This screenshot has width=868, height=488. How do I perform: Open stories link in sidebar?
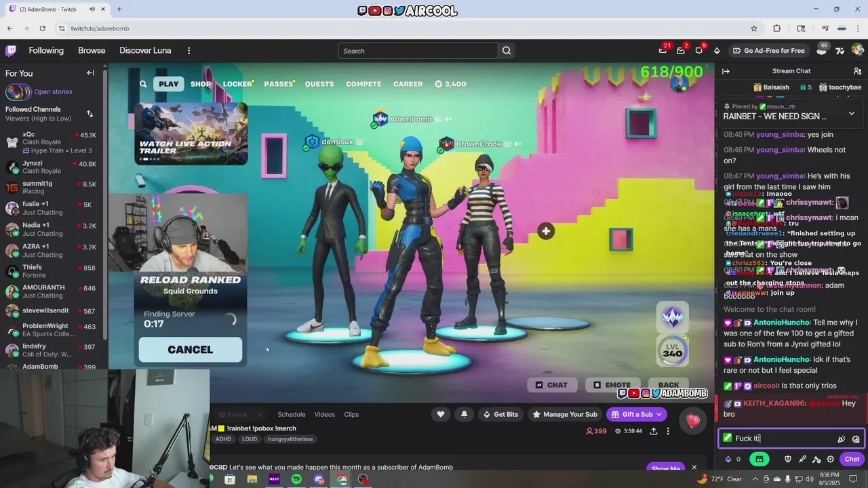pyautogui.click(x=53, y=92)
